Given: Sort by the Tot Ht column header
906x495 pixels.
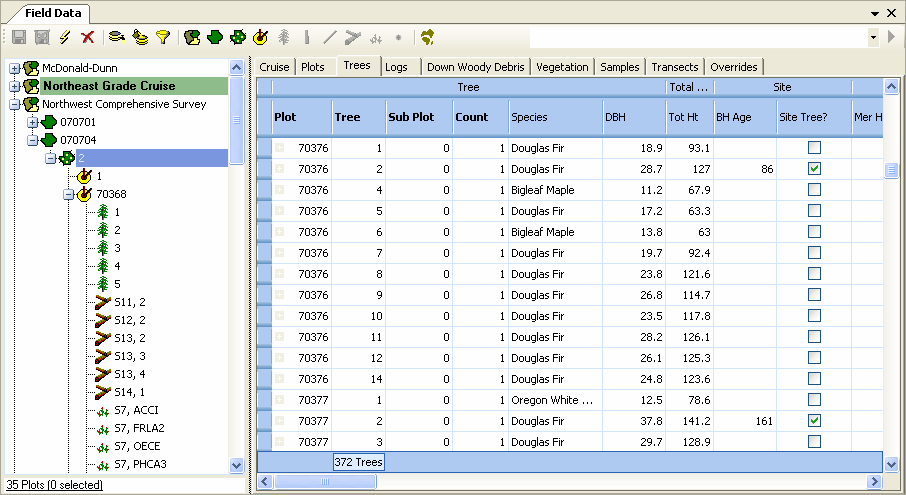Looking at the screenshot, I should [690, 117].
